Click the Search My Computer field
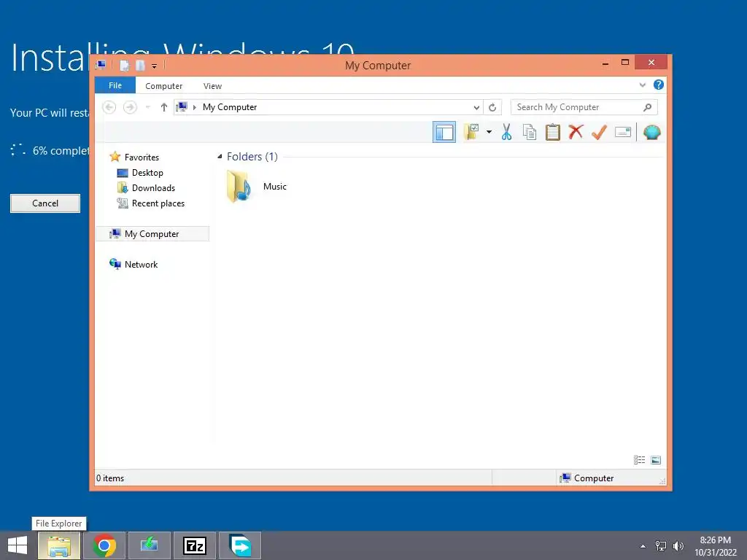The image size is (747, 560). pyautogui.click(x=584, y=107)
